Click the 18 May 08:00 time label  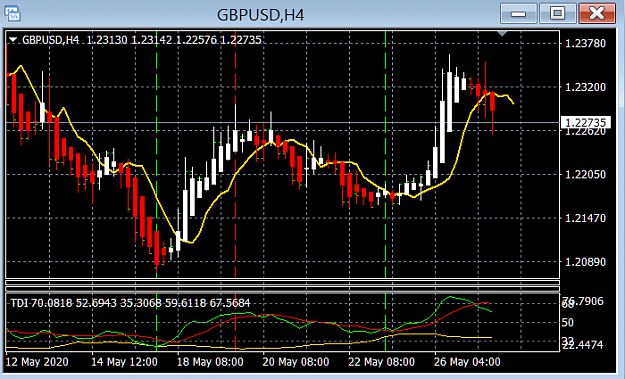(210, 362)
